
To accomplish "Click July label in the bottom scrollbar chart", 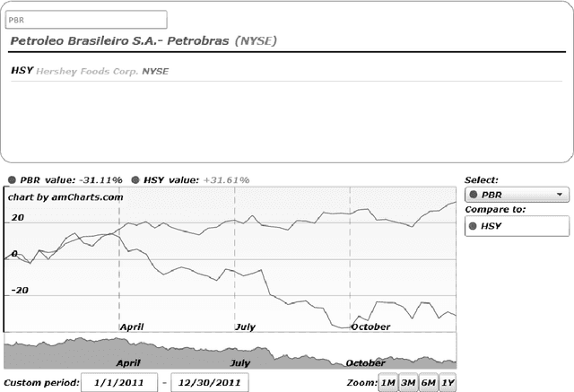I will tap(240, 363).
